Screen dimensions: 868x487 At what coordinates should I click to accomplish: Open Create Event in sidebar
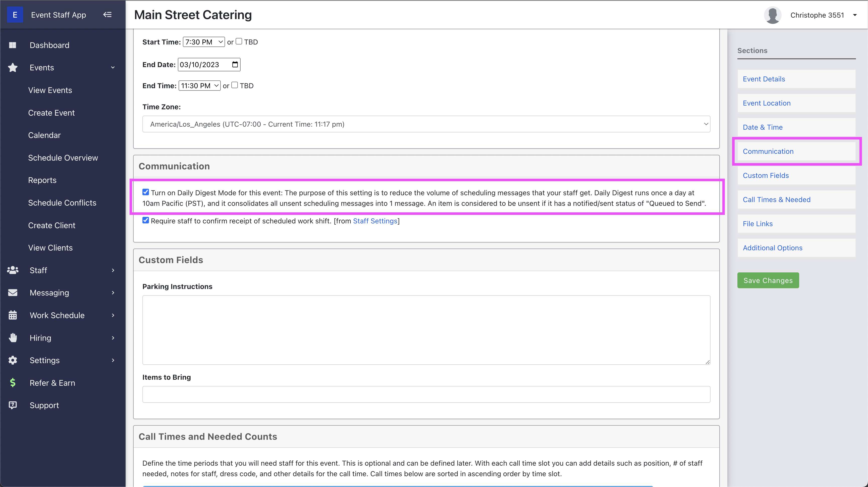point(51,113)
